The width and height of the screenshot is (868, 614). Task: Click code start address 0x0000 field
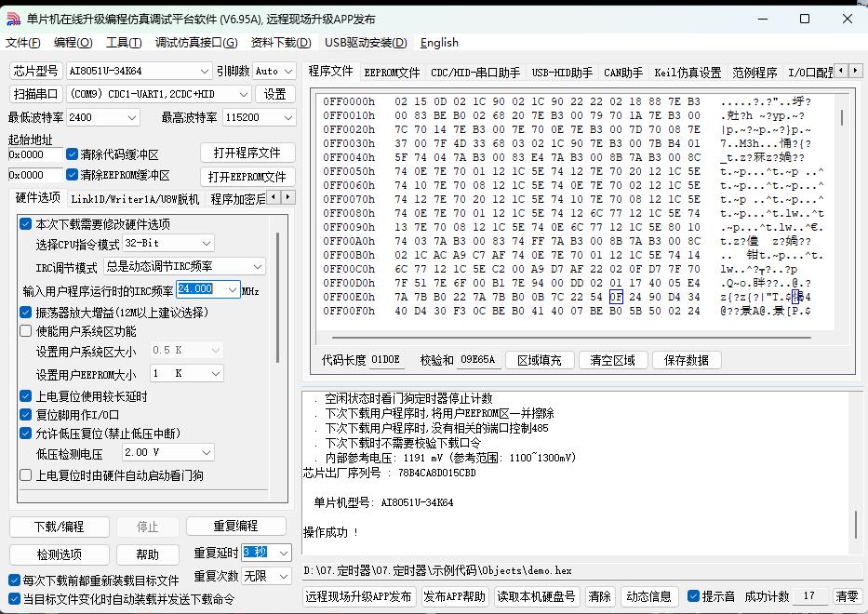pos(35,154)
